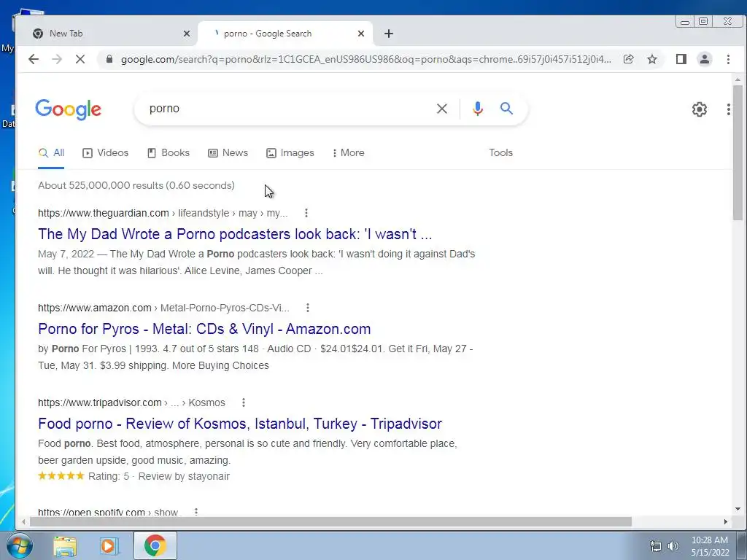This screenshot has height=560, width=747.
Task: Open the Spotify result's three-dot options
Action: (196, 512)
